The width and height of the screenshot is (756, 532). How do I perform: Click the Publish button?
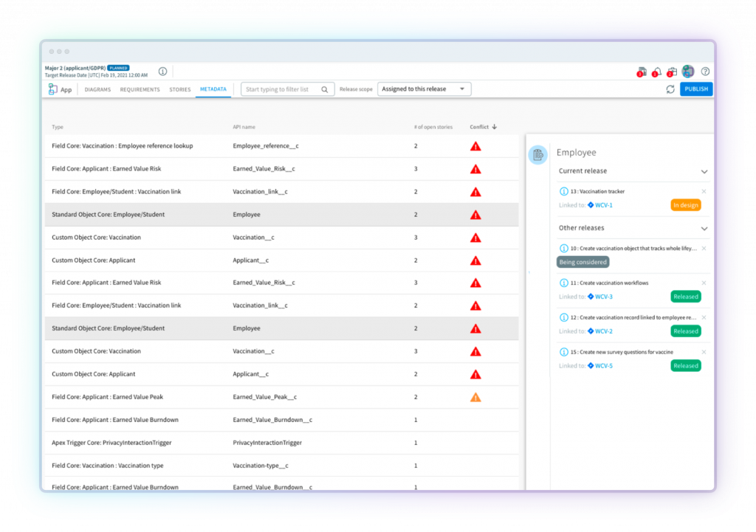695,89
